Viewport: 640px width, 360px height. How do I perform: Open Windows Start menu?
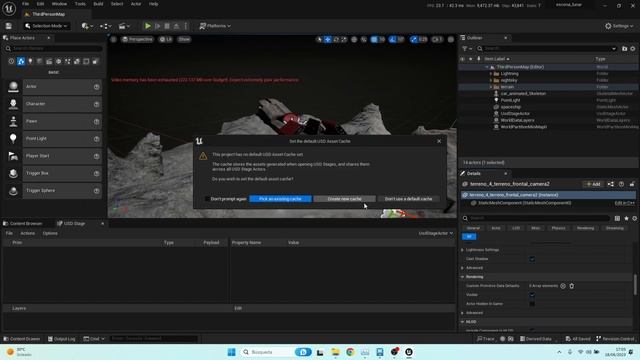pyautogui.click(x=231, y=352)
